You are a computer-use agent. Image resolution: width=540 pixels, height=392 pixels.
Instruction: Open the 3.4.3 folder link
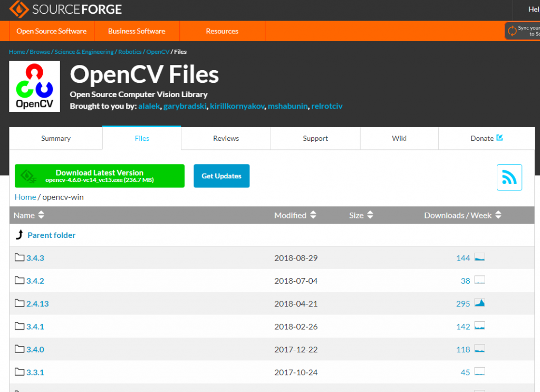pos(35,258)
